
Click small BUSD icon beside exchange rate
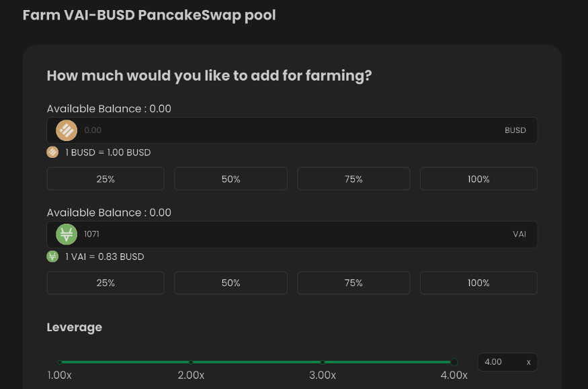(52, 152)
